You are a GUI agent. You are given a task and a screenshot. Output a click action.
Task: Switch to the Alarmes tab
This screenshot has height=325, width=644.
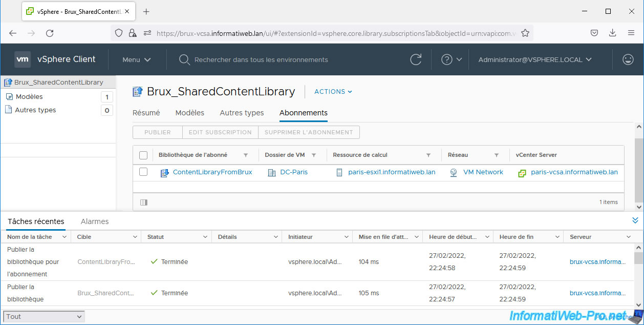coord(95,221)
